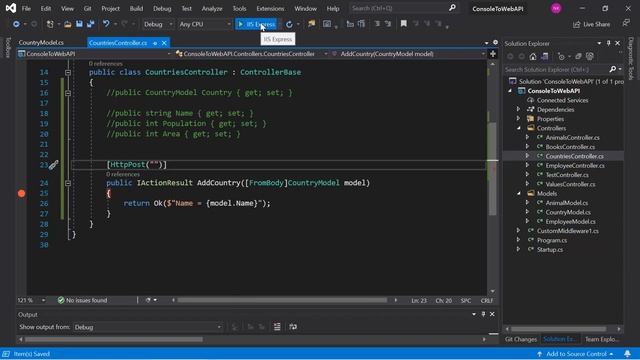Toggle auto-hide pin on Output panel

483,314
